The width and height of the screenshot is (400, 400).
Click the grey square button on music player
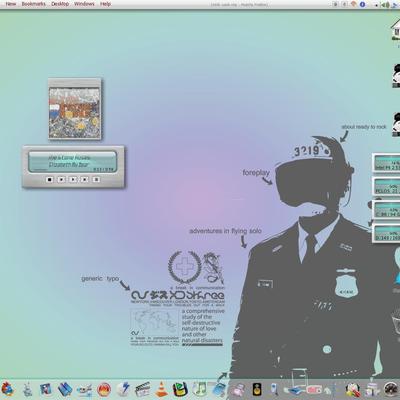pyautogui.click(x=96, y=179)
